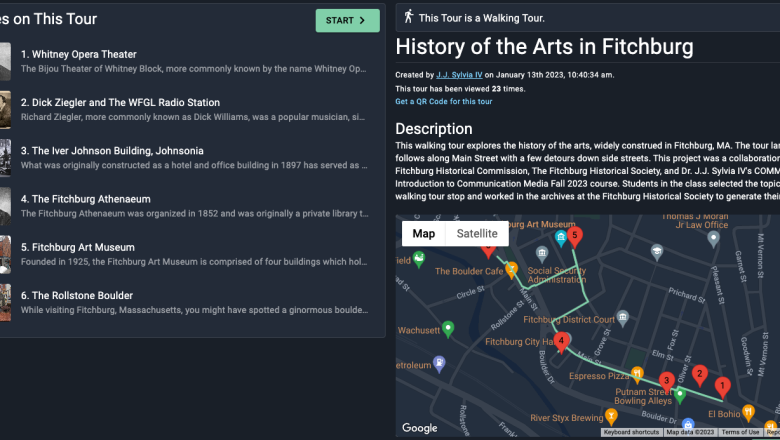
Task: Click the school graduation cap map pin
Action: click(x=657, y=252)
